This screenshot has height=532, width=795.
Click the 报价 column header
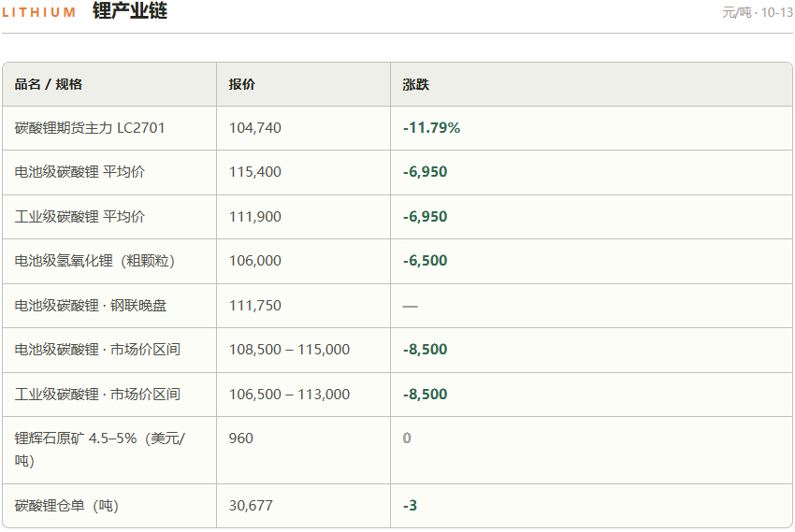[242, 84]
